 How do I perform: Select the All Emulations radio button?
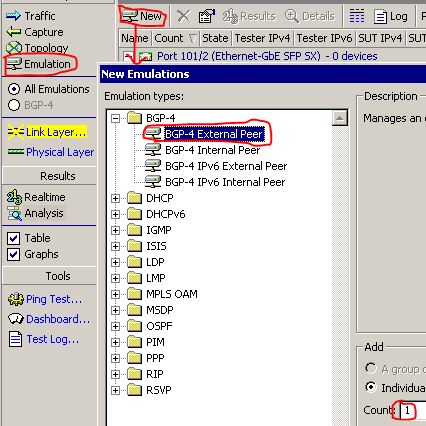(x=14, y=89)
